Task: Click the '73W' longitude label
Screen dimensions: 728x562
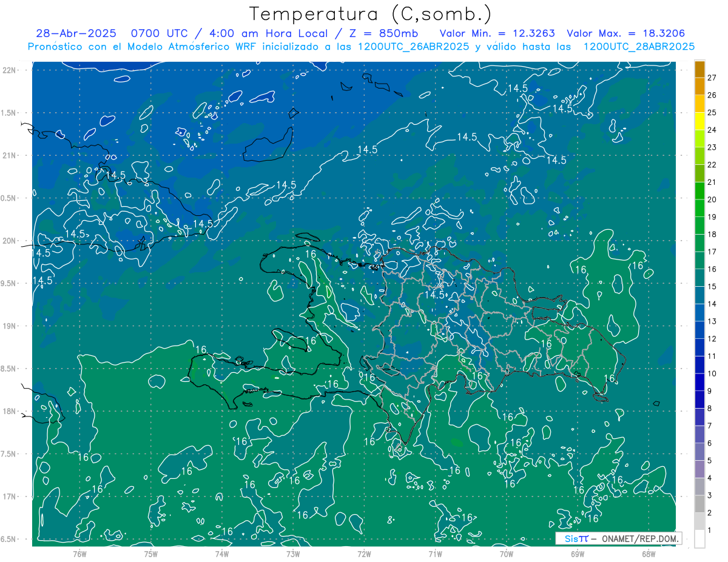Action: click(x=293, y=554)
